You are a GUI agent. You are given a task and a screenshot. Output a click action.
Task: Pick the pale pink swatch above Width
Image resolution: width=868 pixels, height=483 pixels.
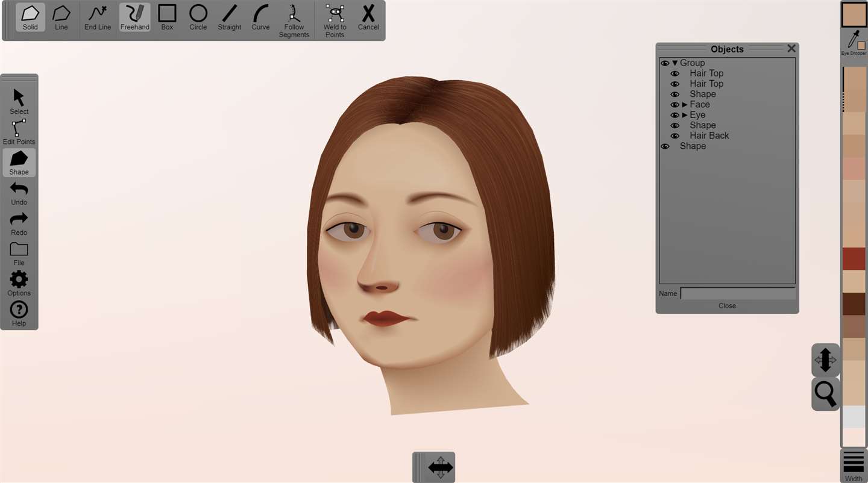[854, 437]
